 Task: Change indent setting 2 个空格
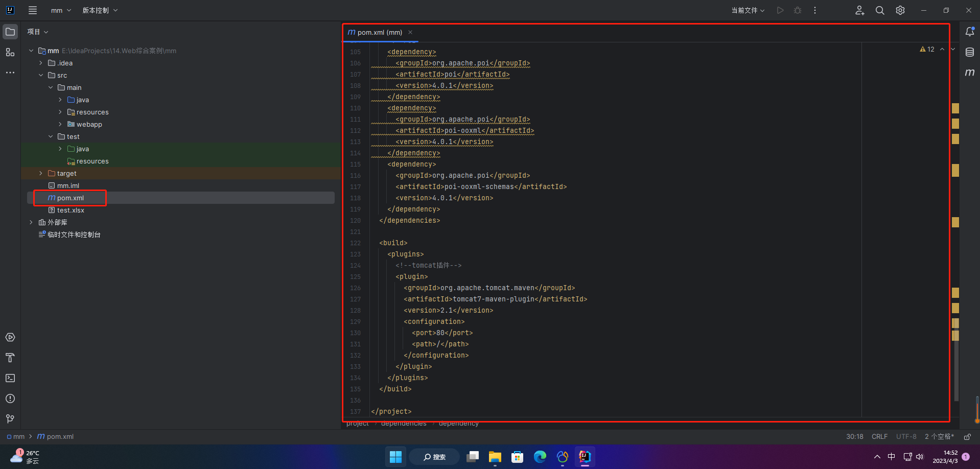pyautogui.click(x=939, y=437)
